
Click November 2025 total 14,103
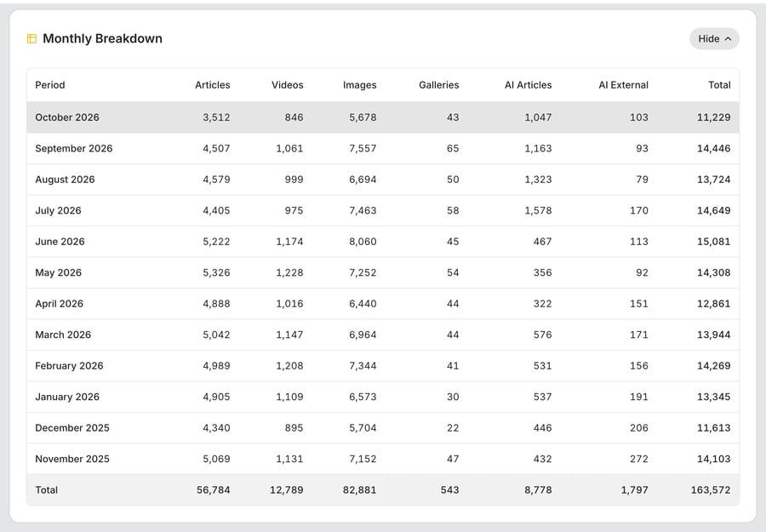click(x=714, y=459)
